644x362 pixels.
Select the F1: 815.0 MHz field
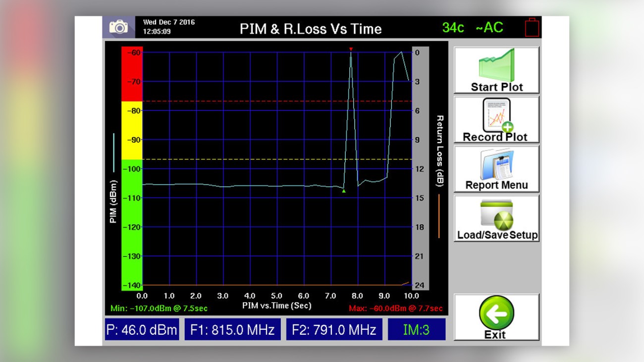(232, 330)
